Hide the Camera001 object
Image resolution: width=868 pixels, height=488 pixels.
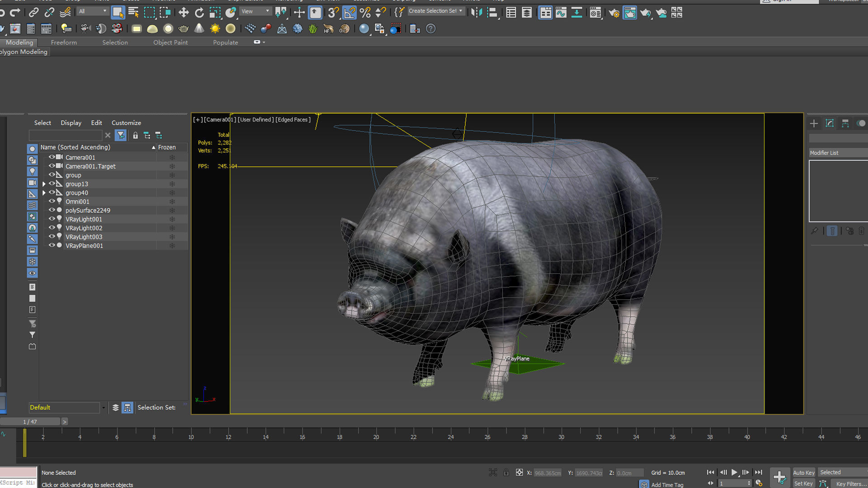[52, 157]
